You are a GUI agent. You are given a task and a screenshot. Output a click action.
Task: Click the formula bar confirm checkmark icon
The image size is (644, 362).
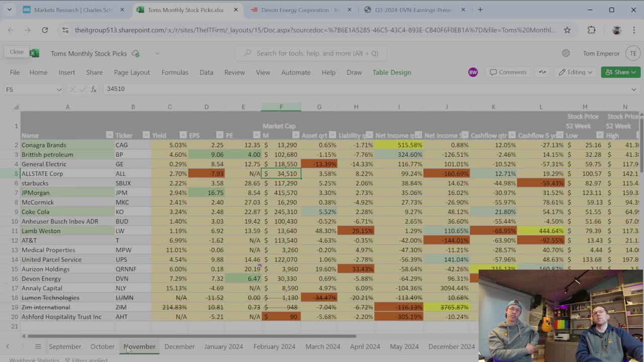tap(83, 89)
